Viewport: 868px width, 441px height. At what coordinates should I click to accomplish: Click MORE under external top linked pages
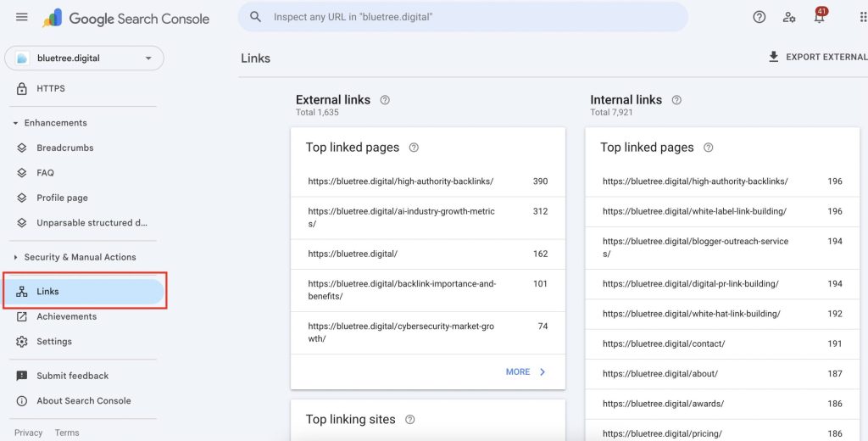[x=518, y=371]
